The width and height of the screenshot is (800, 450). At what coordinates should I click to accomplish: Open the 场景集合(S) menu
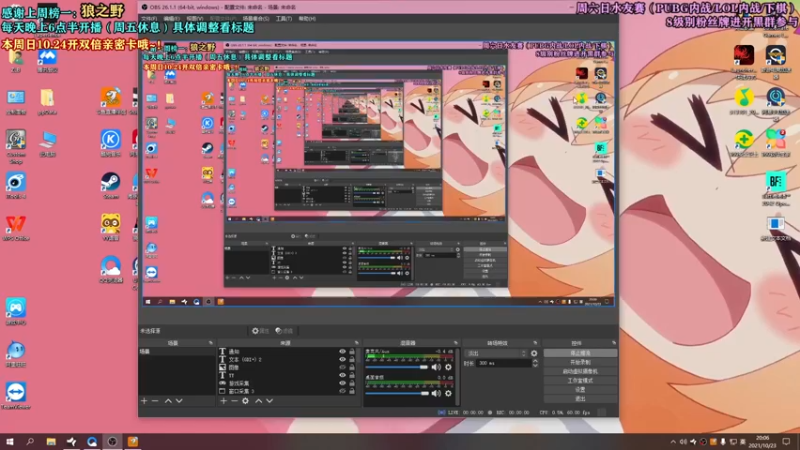click(x=256, y=19)
